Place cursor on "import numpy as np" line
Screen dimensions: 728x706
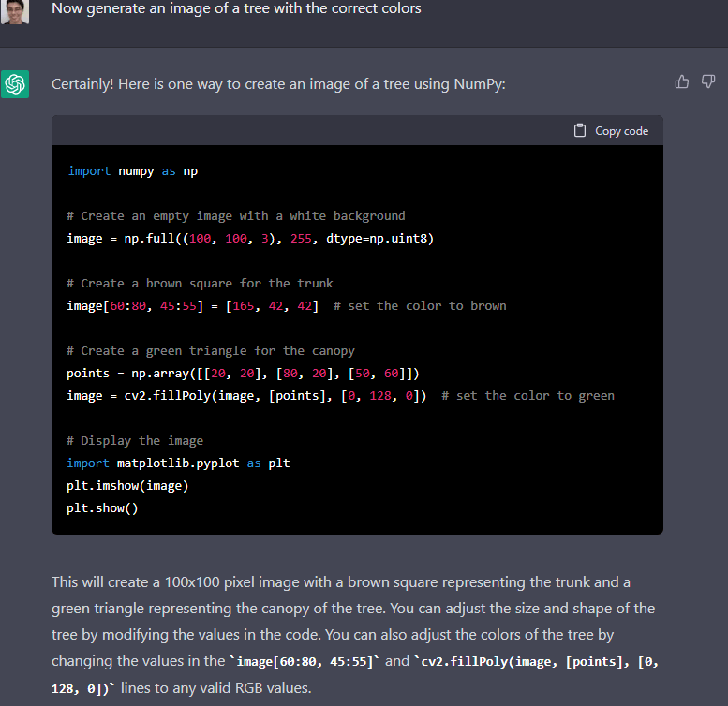point(132,171)
